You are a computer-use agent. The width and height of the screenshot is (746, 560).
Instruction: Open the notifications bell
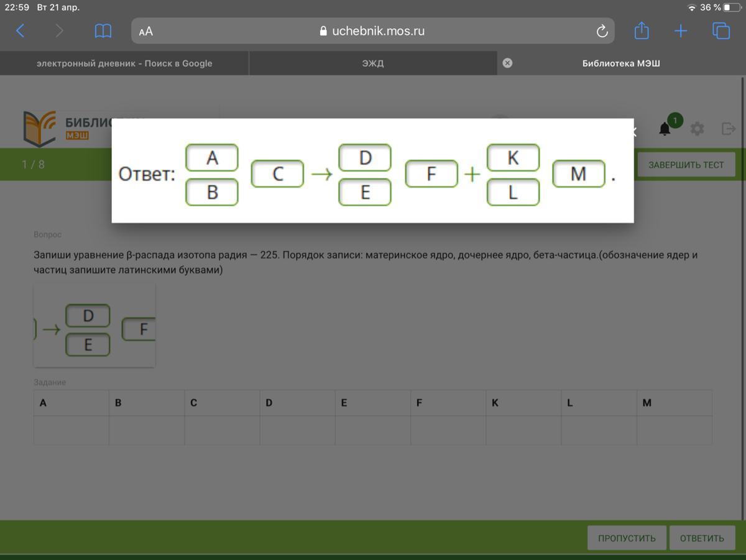(x=665, y=129)
